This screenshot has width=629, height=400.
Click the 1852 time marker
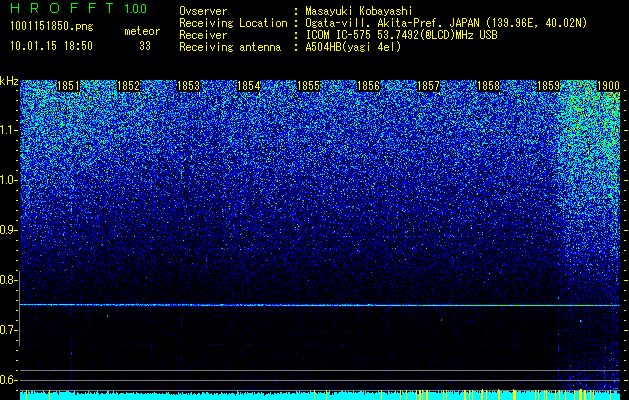point(128,86)
